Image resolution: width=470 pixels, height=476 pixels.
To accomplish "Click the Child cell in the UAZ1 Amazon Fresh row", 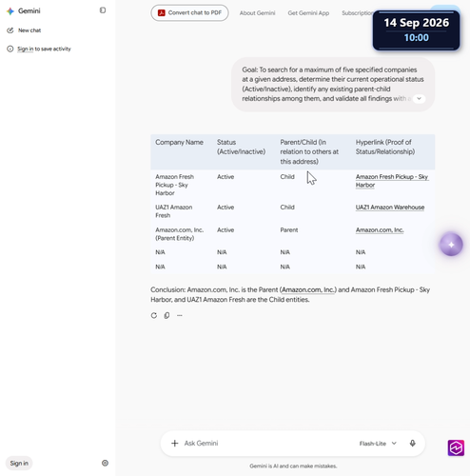I will 287,208.
